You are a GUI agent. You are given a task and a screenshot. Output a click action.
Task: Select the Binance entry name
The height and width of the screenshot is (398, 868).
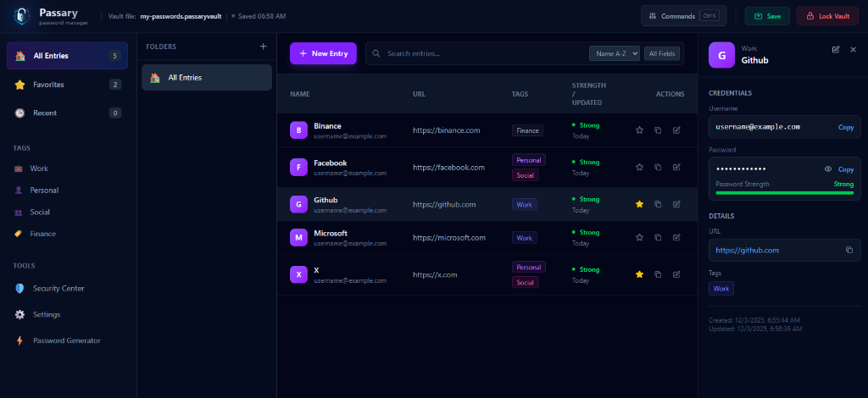[x=328, y=125]
